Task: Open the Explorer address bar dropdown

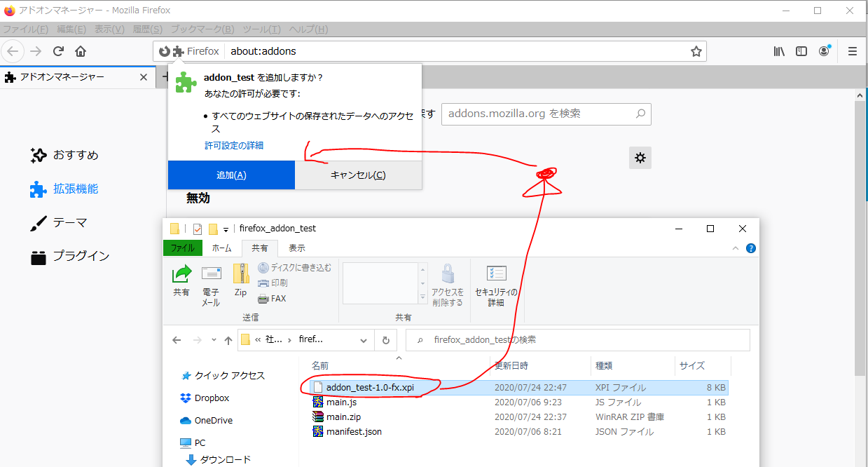Action: 363,340
